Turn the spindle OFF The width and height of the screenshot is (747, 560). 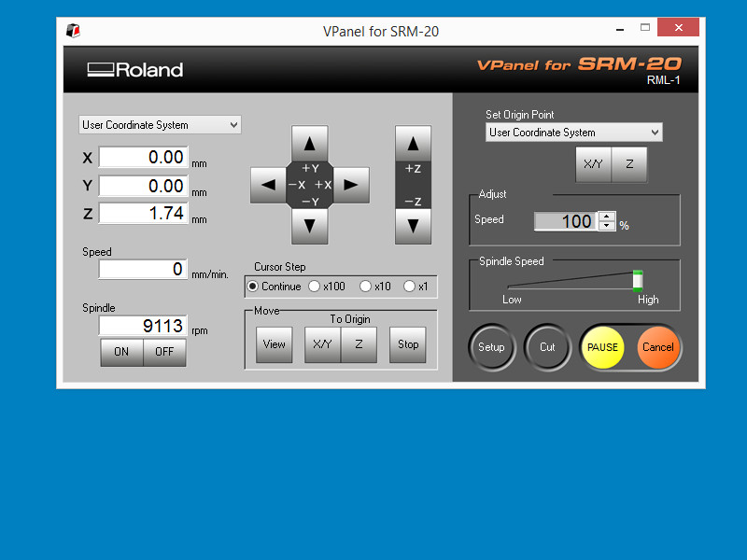click(164, 352)
